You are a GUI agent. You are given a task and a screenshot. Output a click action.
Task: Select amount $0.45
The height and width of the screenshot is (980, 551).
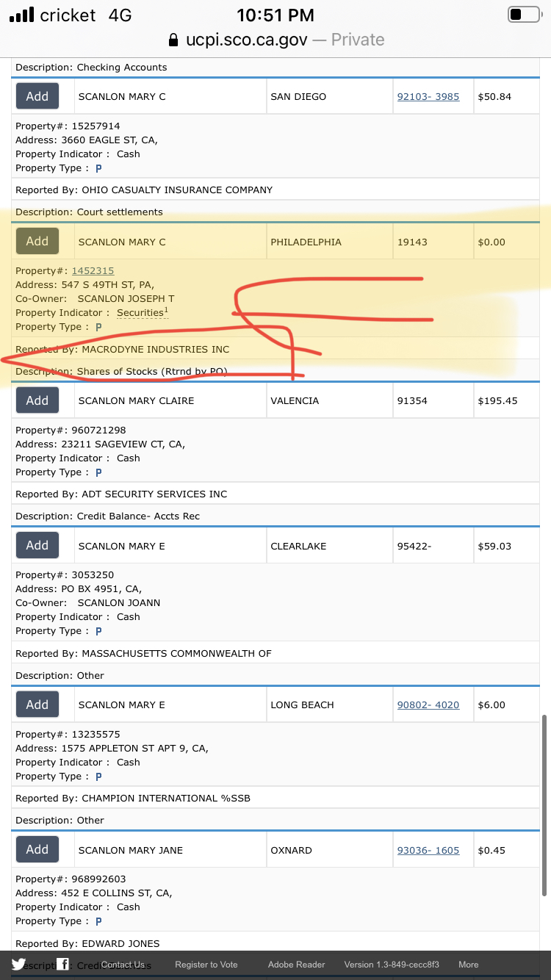pyautogui.click(x=491, y=850)
